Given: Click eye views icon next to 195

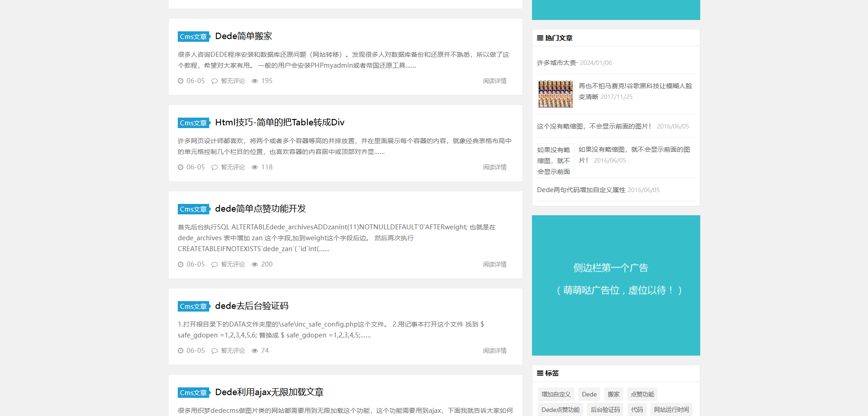Looking at the screenshot, I should [255, 81].
